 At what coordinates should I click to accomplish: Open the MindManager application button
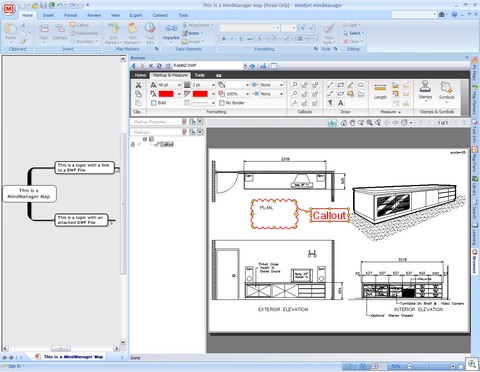[x=9, y=8]
